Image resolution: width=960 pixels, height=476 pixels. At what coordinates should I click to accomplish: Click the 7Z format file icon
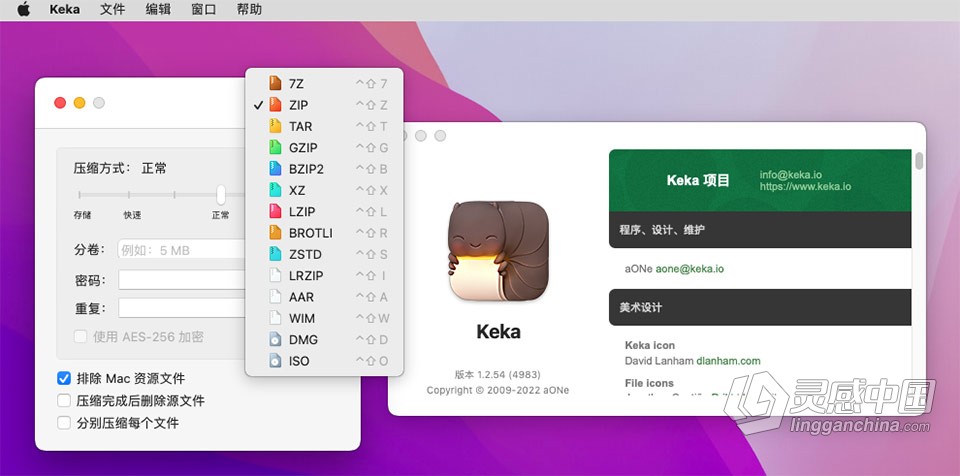[x=276, y=83]
